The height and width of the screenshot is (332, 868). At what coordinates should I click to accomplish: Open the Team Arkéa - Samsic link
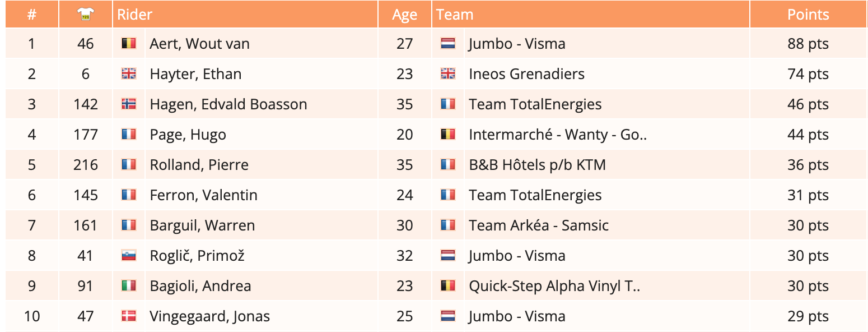coord(538,225)
